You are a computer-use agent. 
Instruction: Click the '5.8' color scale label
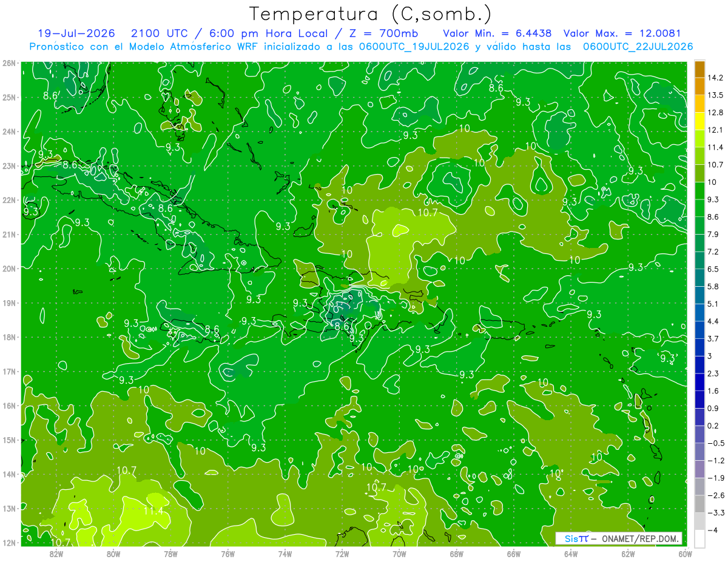713,286
